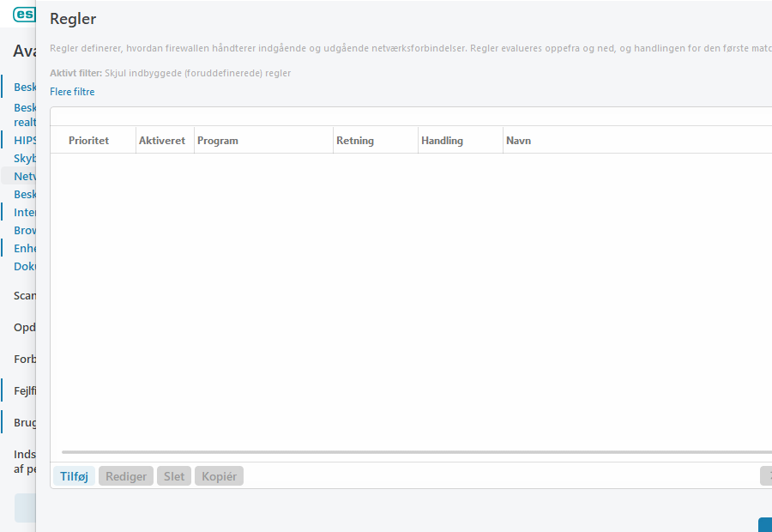The image size is (772, 532).
Task: Open the Fejlfi sidebar entry
Action: 25,390
